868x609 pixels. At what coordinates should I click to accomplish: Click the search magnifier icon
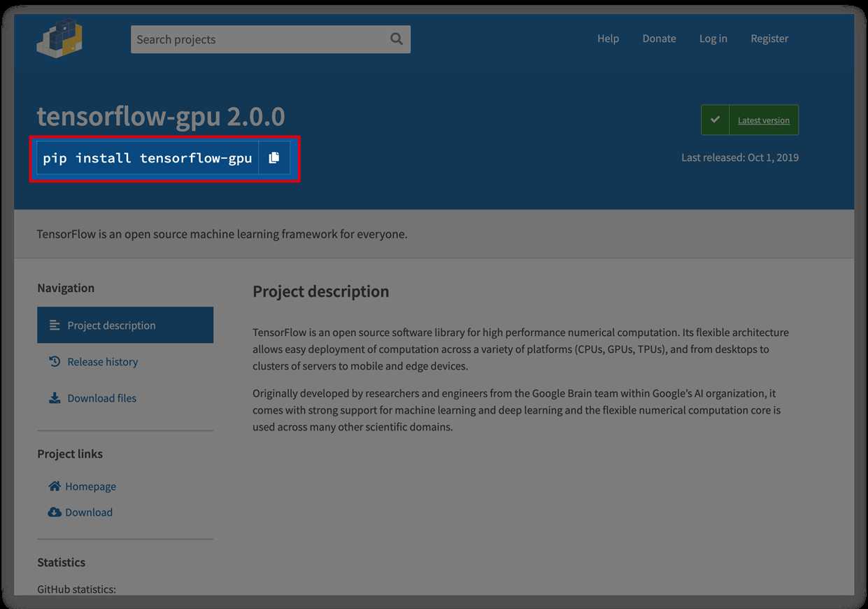[397, 39]
